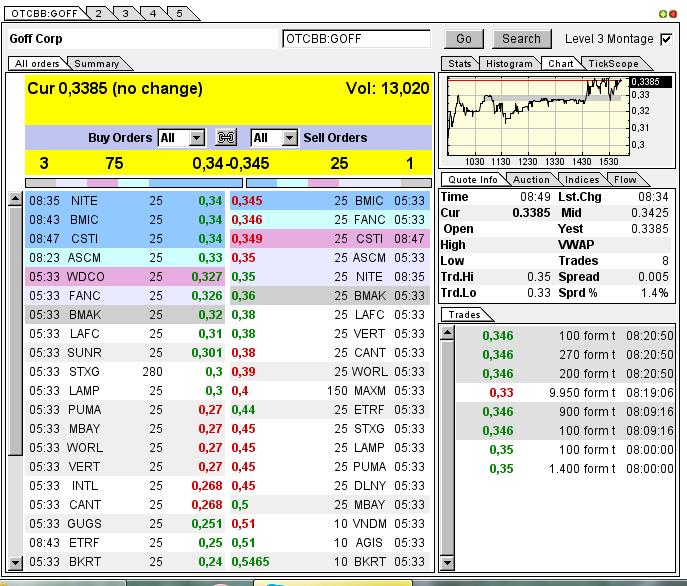Click sell orders scrollbar down arrow
687x586 pixels.
tap(447, 563)
